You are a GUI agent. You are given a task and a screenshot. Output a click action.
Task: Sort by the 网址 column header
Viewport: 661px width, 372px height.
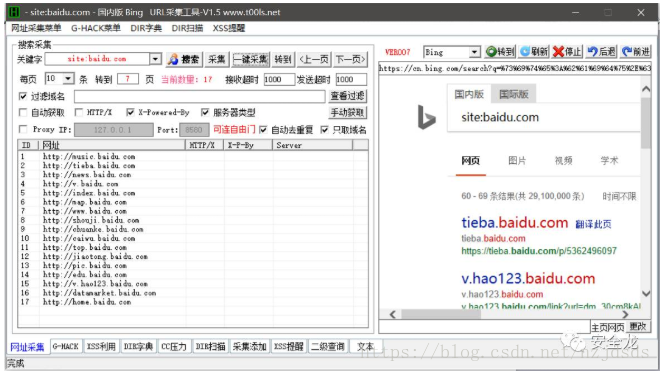pos(112,145)
